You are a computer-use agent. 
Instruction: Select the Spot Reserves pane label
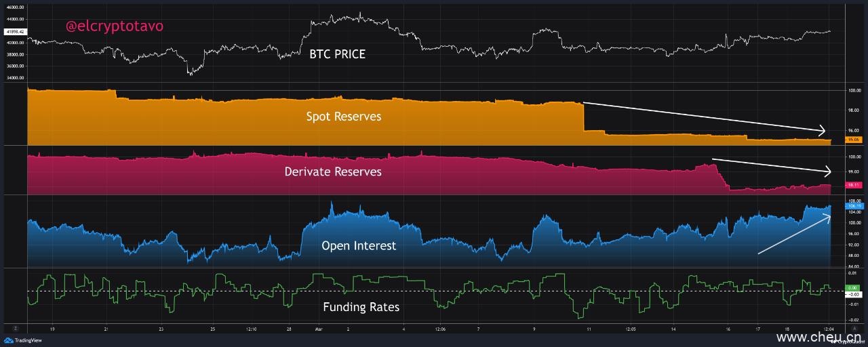343,117
